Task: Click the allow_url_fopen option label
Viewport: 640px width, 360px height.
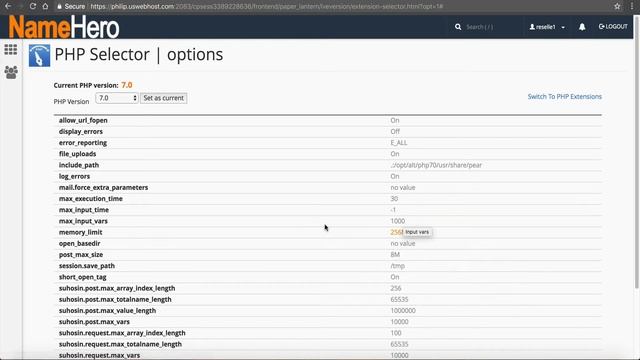Action: [x=83, y=120]
